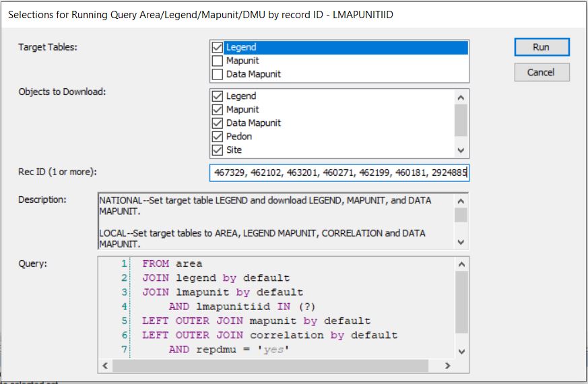This screenshot has height=384, width=588.
Task: Click Pedon label in Objects to Download list
Action: click(x=239, y=137)
